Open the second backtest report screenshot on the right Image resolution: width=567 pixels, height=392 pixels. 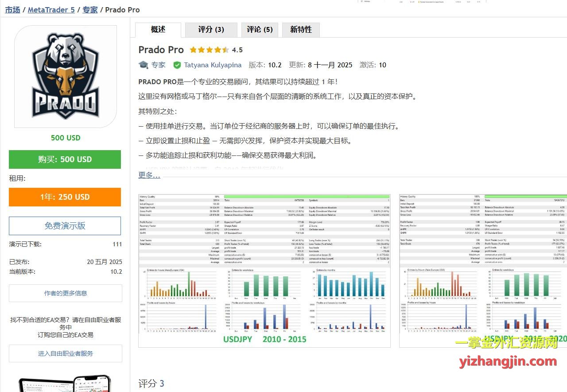tap(483, 270)
